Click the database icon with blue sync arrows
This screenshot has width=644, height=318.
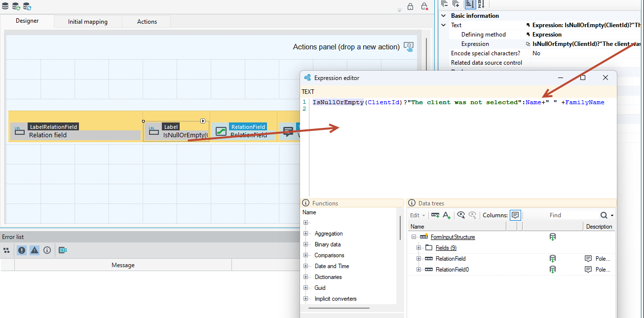(27, 6)
